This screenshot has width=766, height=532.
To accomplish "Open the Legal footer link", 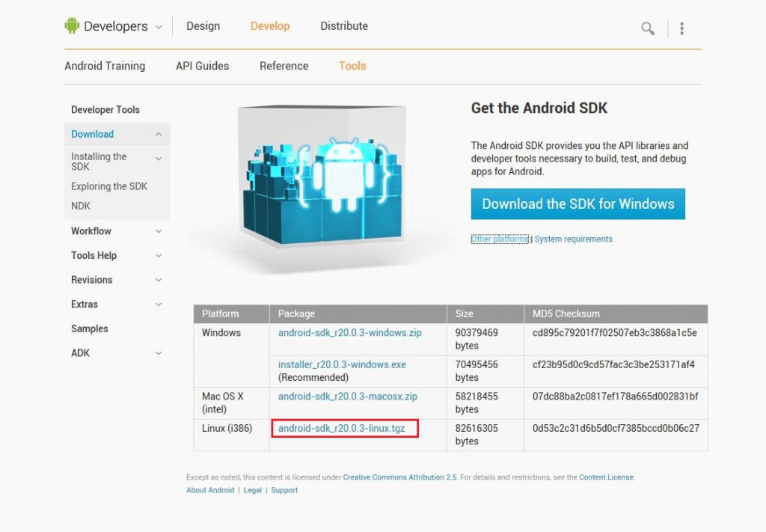I will [x=253, y=490].
